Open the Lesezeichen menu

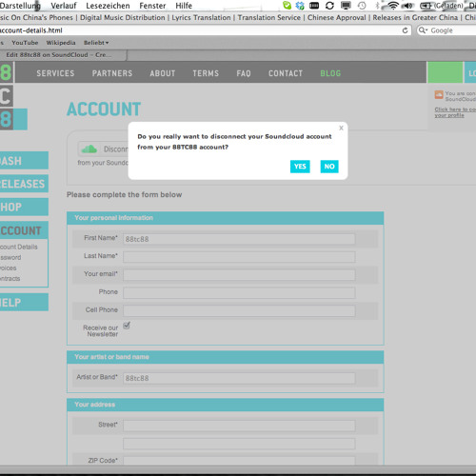pyautogui.click(x=108, y=6)
